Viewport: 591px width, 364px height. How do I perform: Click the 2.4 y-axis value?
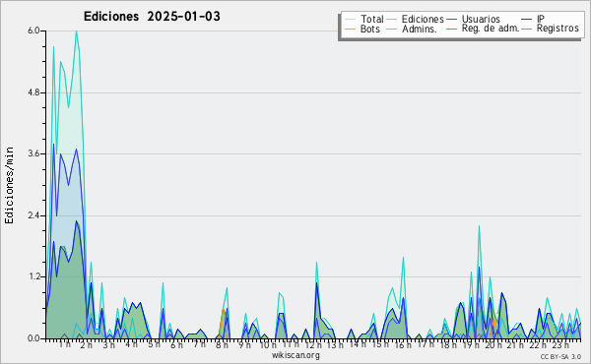(x=33, y=215)
